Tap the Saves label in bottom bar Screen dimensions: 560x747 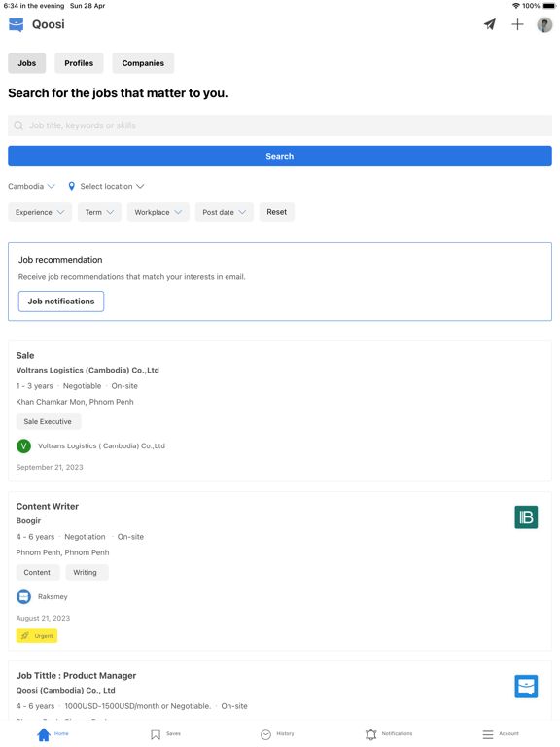[x=173, y=733]
